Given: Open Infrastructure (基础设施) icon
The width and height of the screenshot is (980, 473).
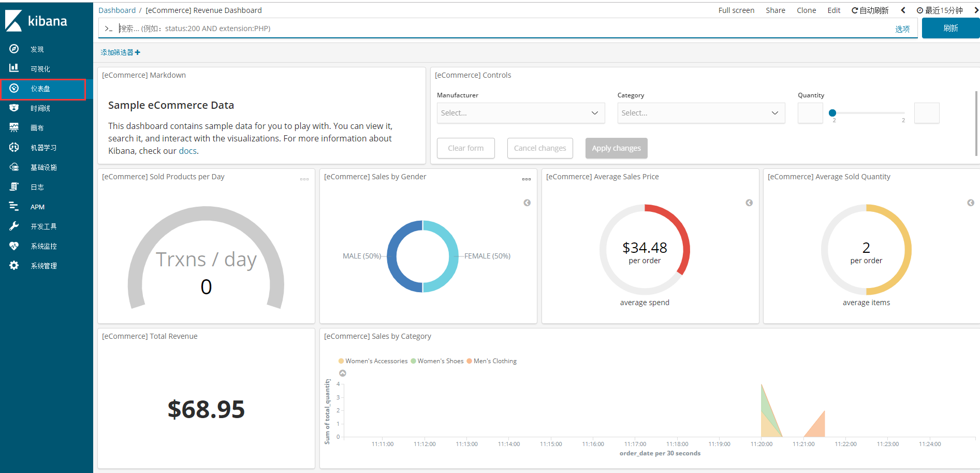Looking at the screenshot, I should click(x=14, y=167).
